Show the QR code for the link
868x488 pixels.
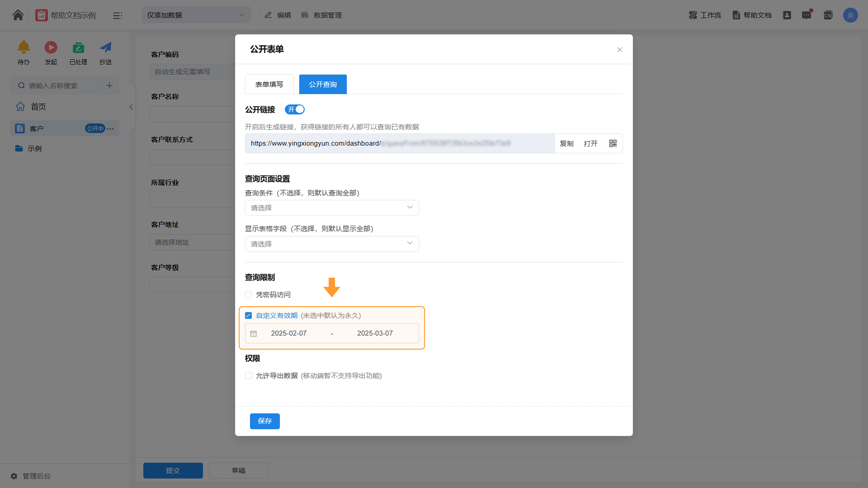[x=613, y=144]
